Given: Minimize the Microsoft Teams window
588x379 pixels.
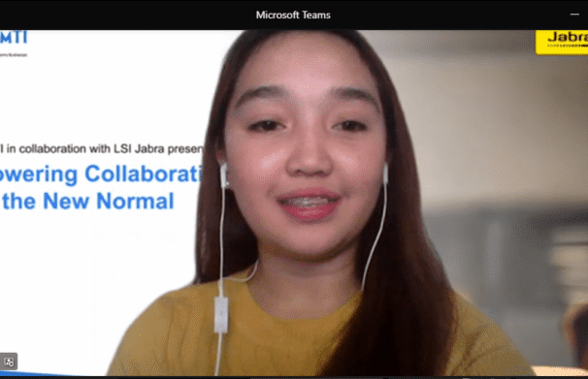Looking at the screenshot, I should click(574, 15).
